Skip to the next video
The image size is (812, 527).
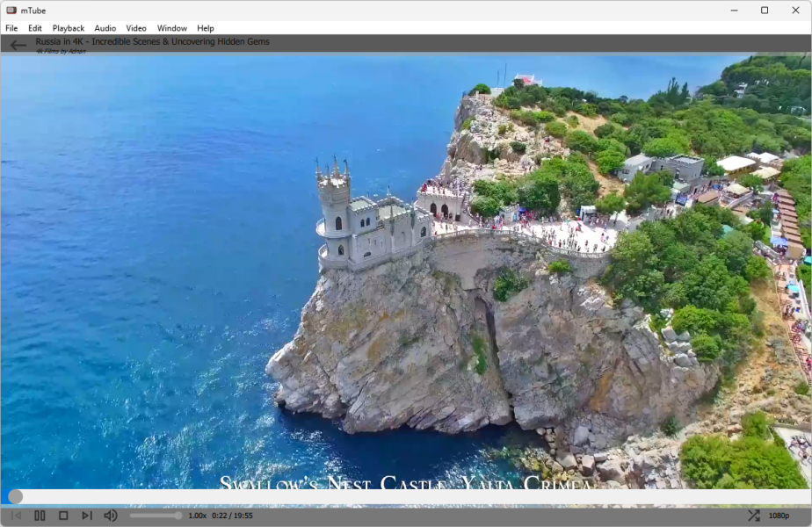pyautogui.click(x=86, y=516)
